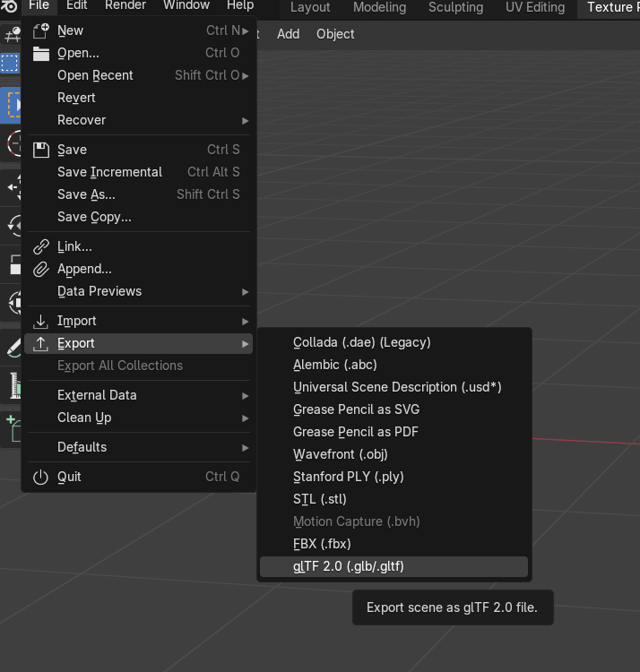Export Grease Pencil as SVG

coord(394,409)
